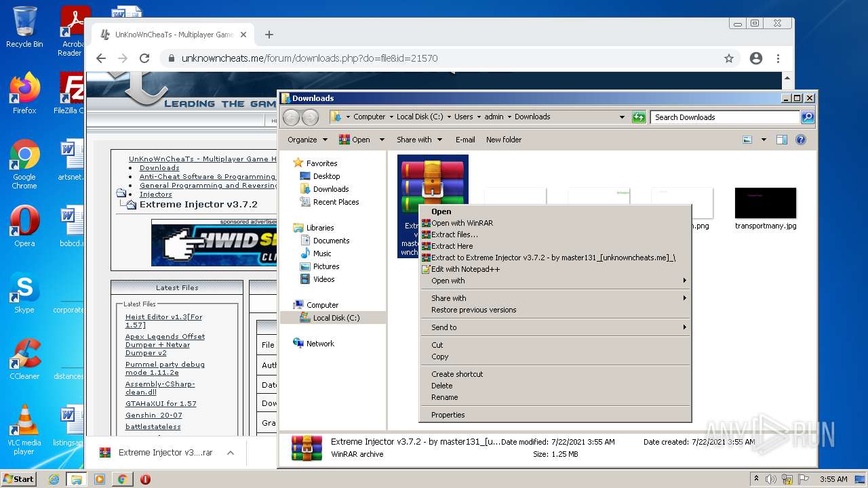Choose Open in the context menu
This screenshot has width=868, height=488.
[441, 211]
